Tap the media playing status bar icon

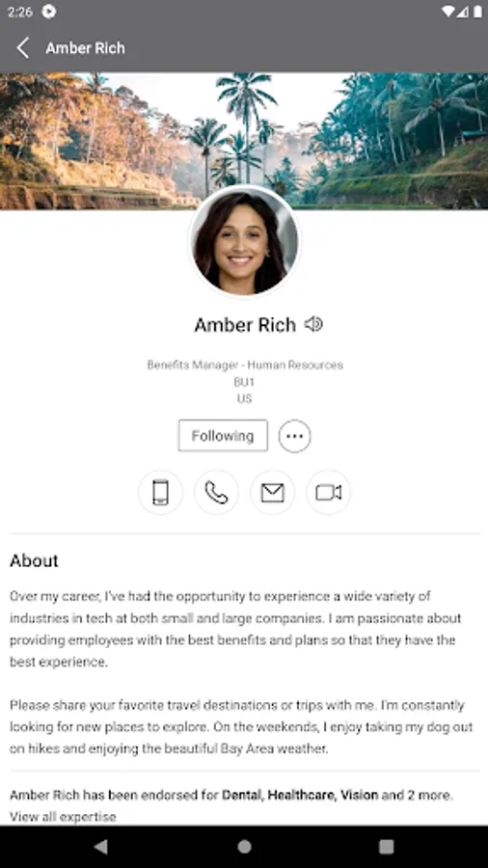(48, 11)
